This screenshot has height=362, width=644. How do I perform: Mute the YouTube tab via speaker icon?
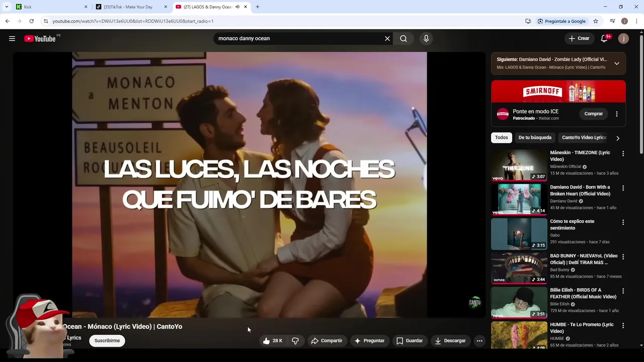coord(237,7)
